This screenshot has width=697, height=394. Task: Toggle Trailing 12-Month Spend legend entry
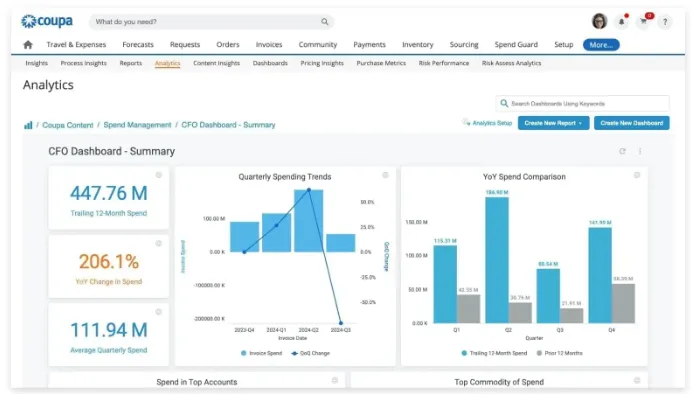[494, 353]
